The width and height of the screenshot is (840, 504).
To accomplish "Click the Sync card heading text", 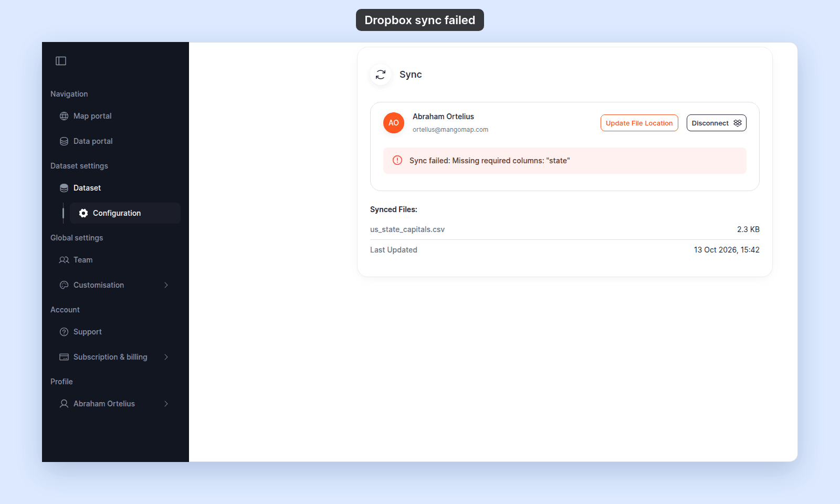I will tap(411, 75).
